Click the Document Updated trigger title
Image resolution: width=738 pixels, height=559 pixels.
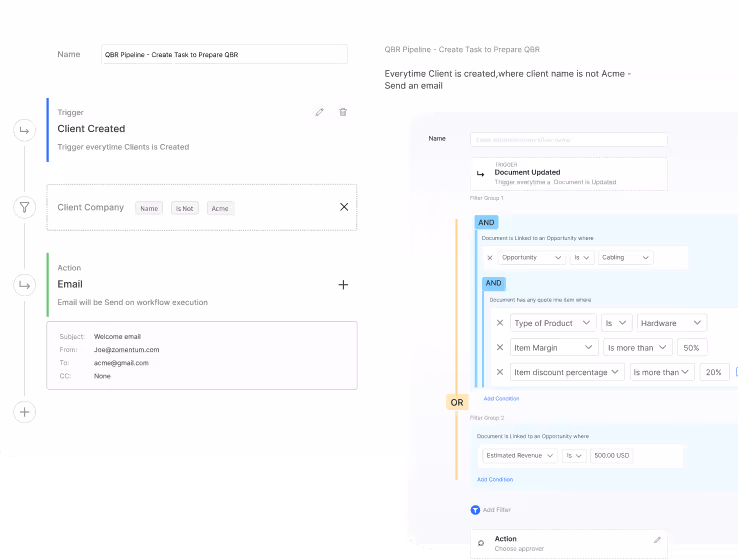527,172
